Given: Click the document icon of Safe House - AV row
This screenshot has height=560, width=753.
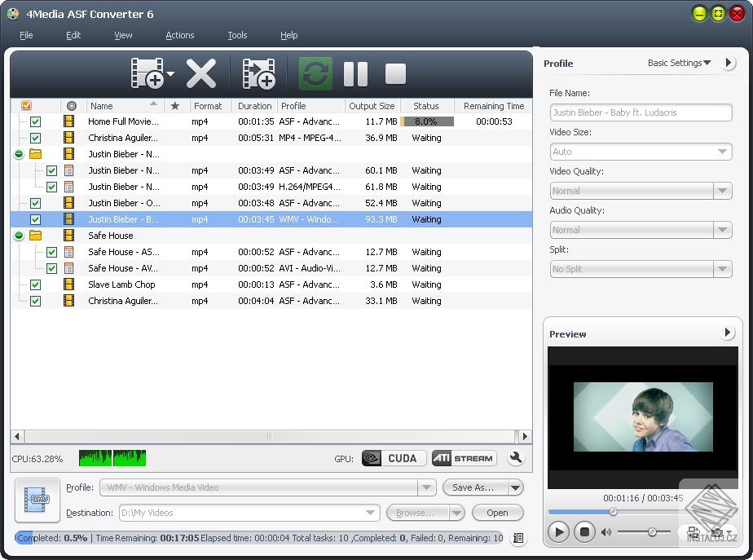Looking at the screenshot, I should pos(69,268).
